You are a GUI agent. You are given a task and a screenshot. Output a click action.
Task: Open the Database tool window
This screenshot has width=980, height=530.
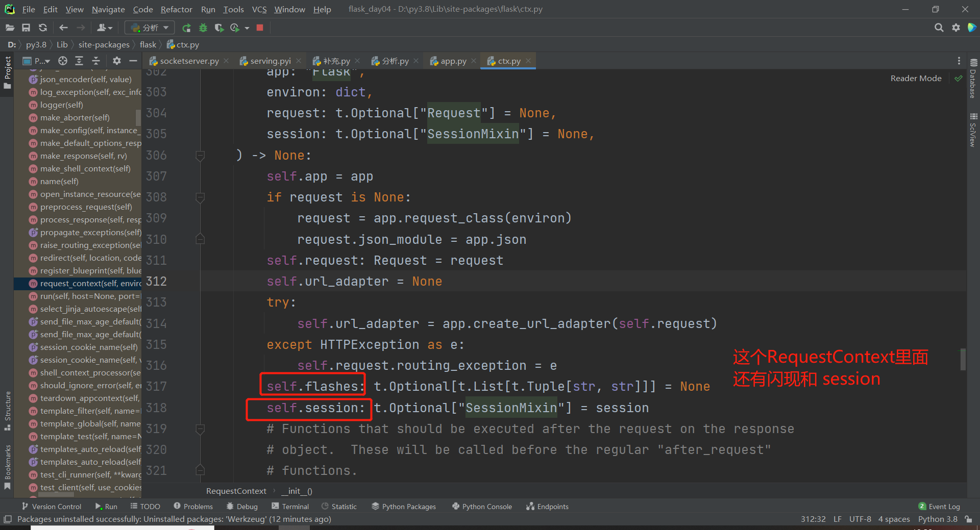973,79
